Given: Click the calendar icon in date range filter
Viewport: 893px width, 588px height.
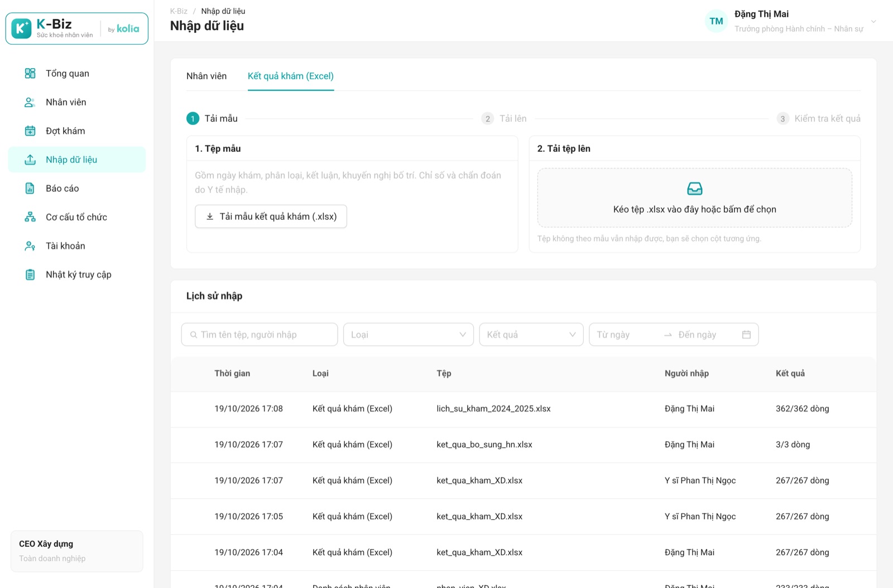Looking at the screenshot, I should pos(746,335).
